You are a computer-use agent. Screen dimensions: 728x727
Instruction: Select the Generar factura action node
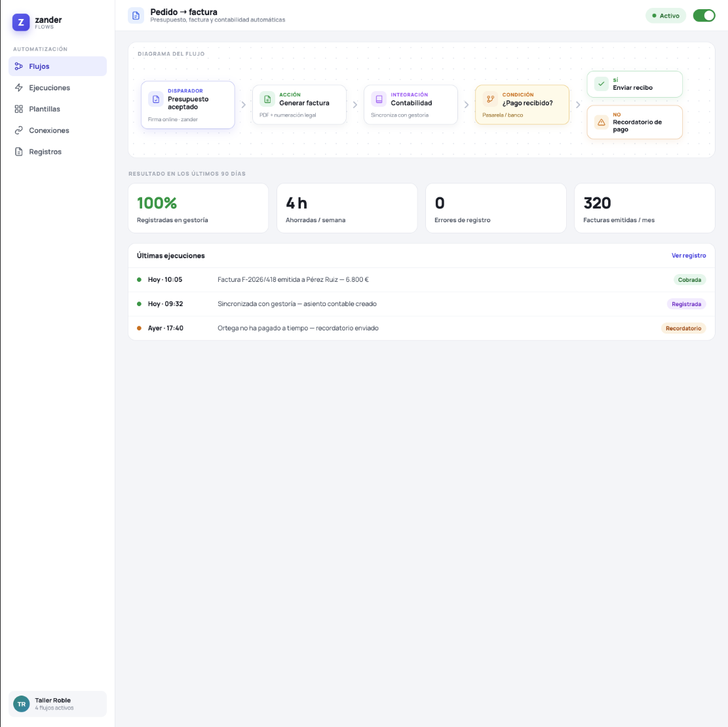point(299,104)
